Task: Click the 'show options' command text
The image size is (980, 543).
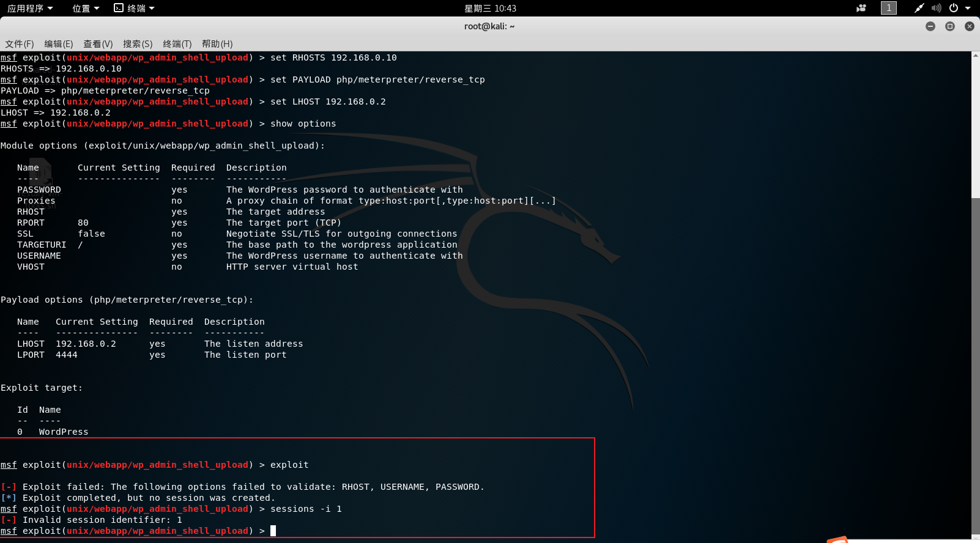Action: point(303,124)
